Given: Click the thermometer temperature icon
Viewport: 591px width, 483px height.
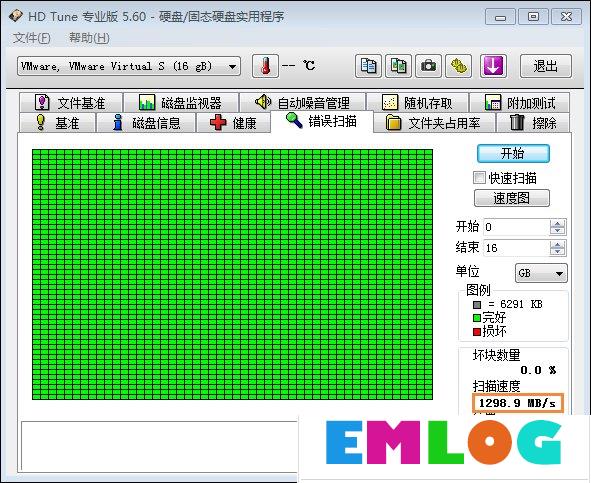Looking at the screenshot, I should pos(265,66).
